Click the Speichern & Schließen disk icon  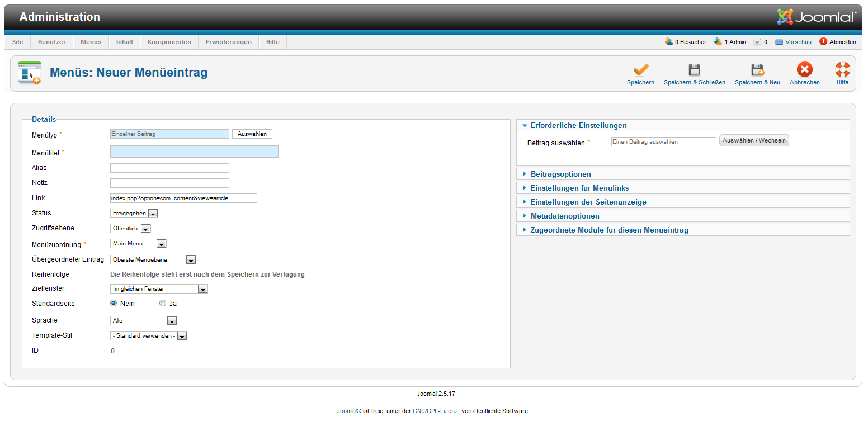pos(694,70)
